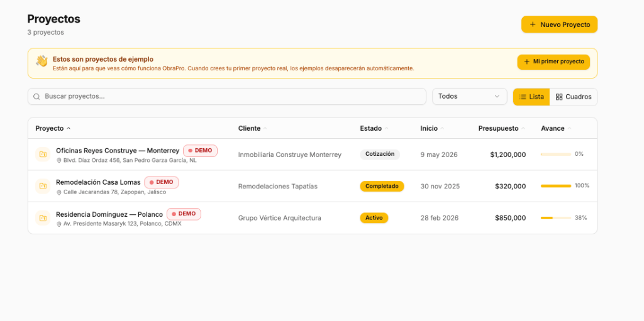This screenshot has height=321, width=644.
Task: Sort table by Avance column
Action: click(556, 129)
